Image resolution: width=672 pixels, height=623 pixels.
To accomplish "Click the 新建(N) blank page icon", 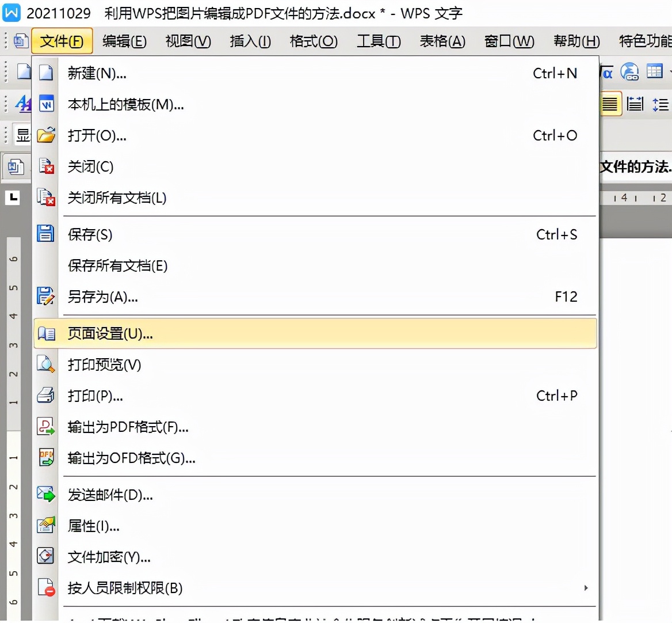I will 46,73.
